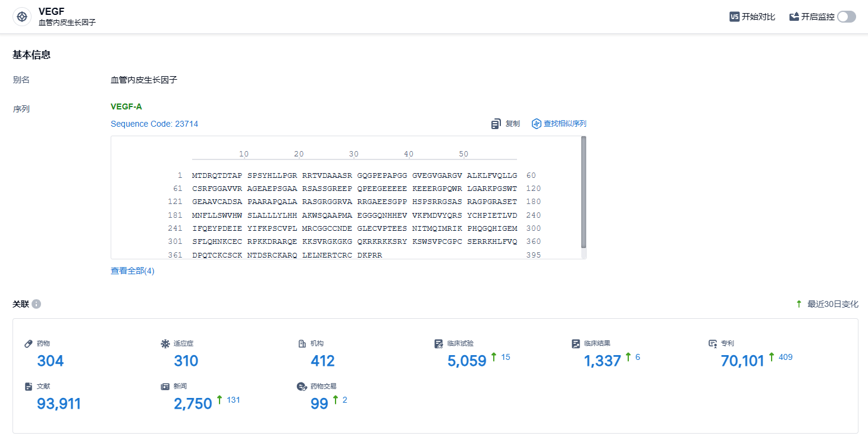Expand sequences via 查看全部(4)

pos(133,271)
